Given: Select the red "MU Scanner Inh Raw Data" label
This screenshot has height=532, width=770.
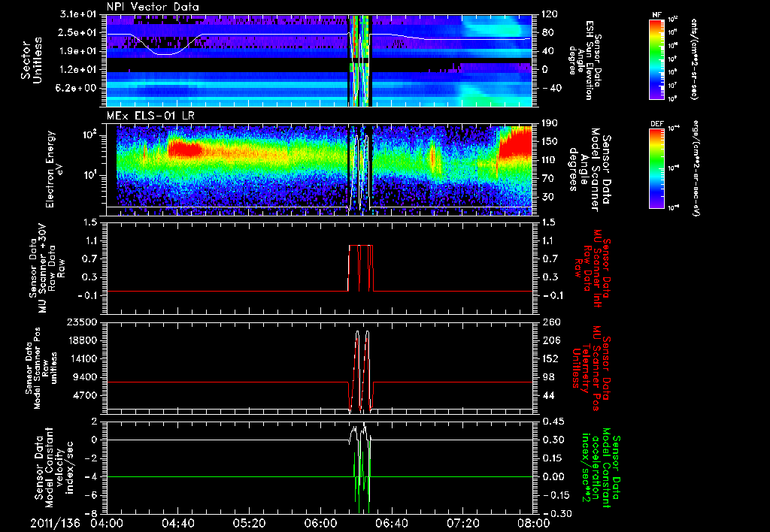Looking at the screenshot, I should (x=591, y=268).
